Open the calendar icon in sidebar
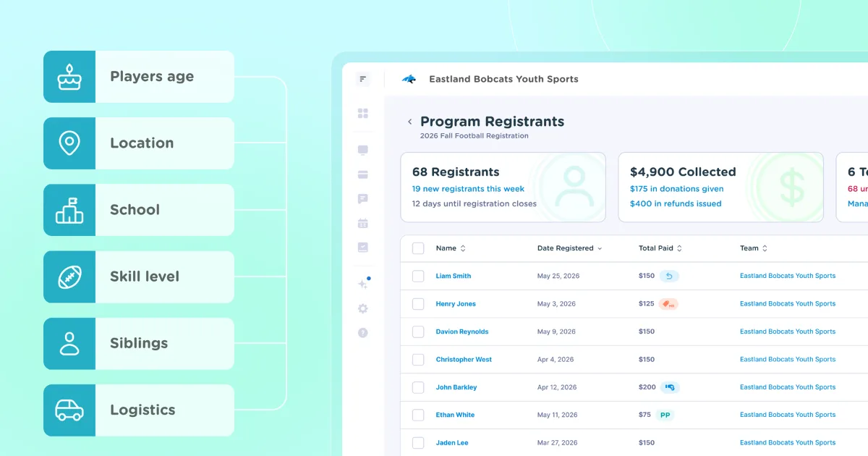This screenshot has height=456, width=868. [x=363, y=223]
